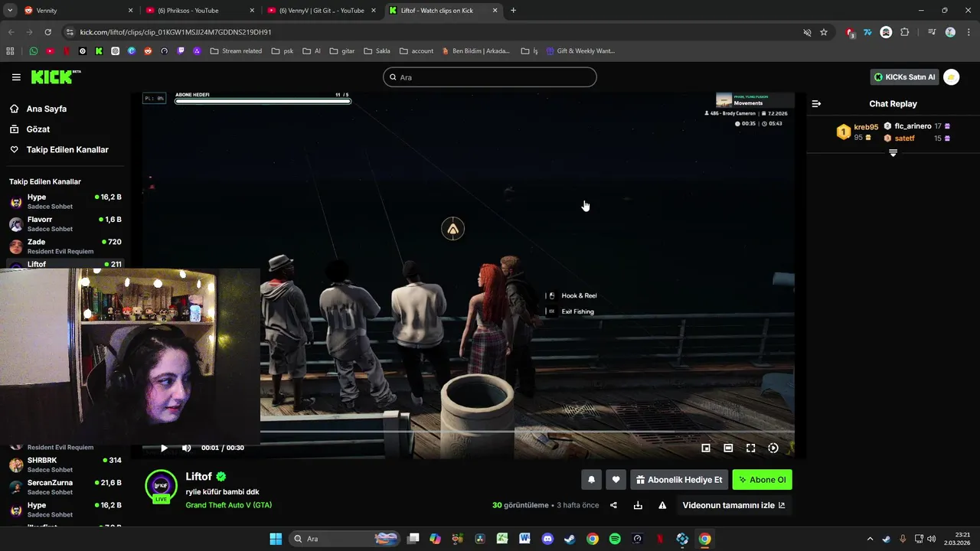Toggle theater mode on the player
Viewport: 980px width, 551px height.
[728, 448]
